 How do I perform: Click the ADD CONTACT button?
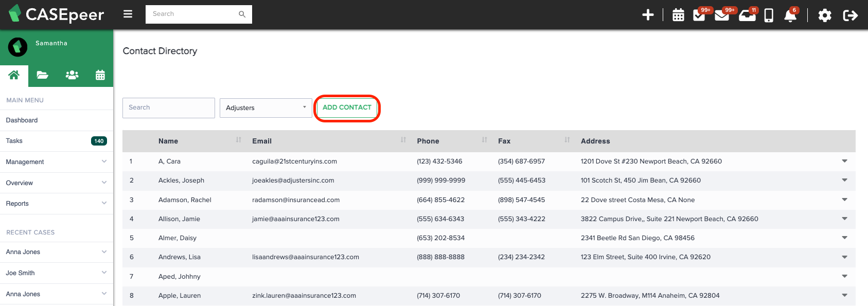coord(347,107)
